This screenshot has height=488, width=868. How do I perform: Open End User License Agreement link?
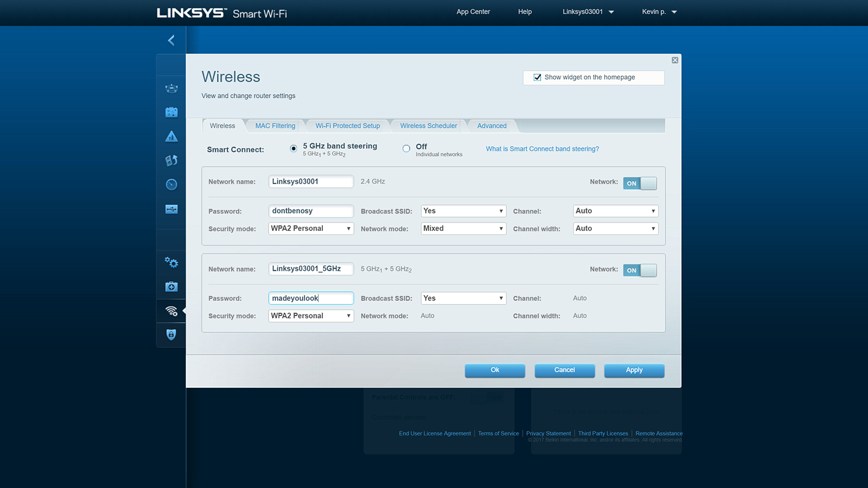pos(435,434)
